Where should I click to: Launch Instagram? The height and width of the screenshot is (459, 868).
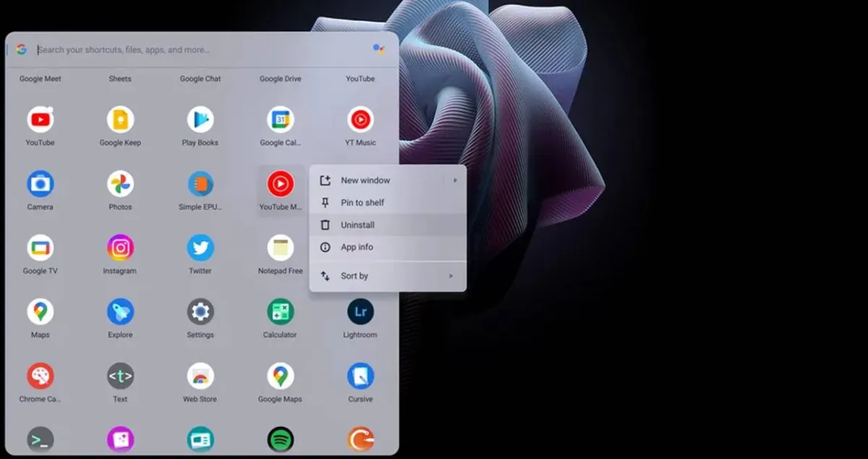[120, 248]
